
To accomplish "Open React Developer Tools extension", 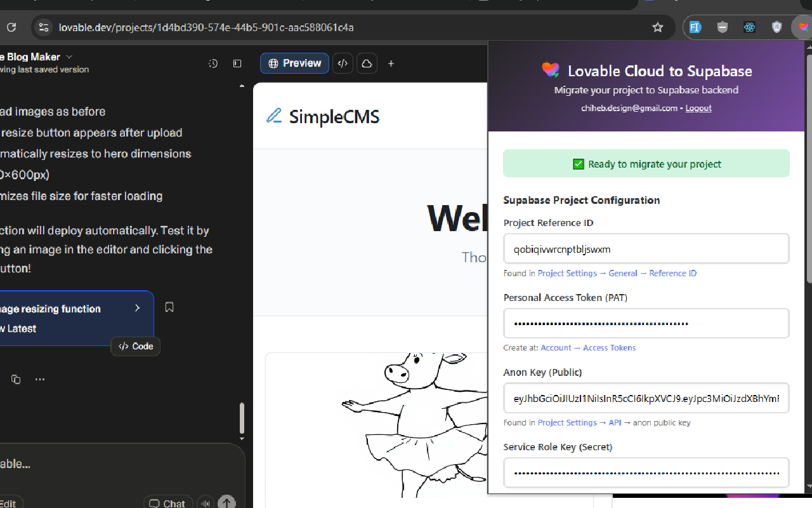I will coord(749,27).
